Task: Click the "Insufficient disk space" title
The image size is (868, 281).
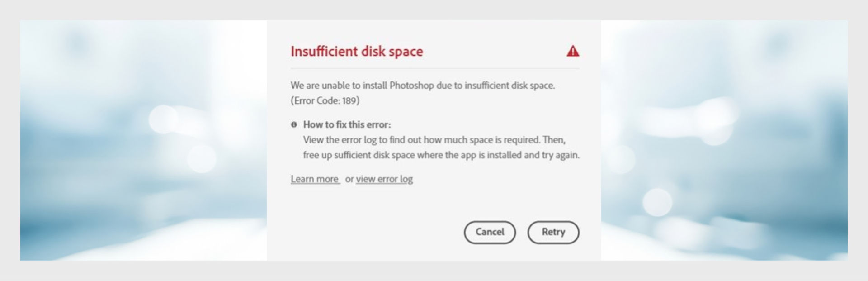Action: point(357,52)
